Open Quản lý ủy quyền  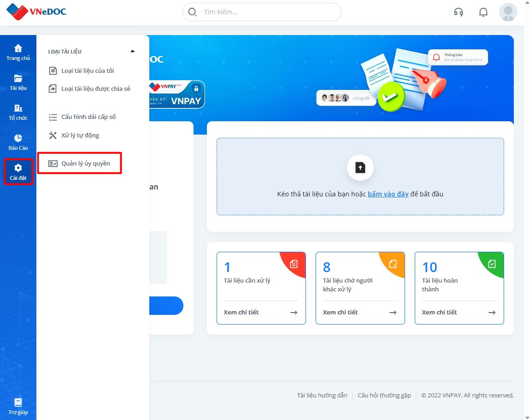[79, 163]
